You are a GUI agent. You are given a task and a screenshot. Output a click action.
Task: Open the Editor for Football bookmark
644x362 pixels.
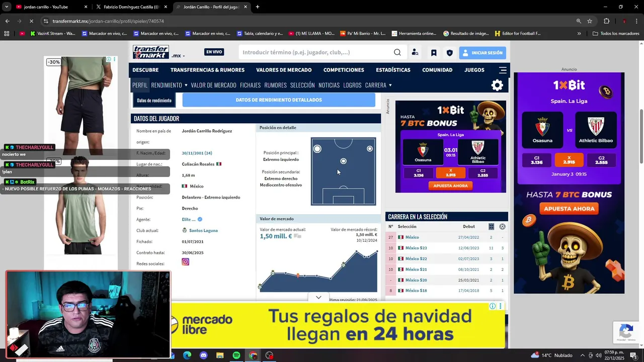coord(518,34)
